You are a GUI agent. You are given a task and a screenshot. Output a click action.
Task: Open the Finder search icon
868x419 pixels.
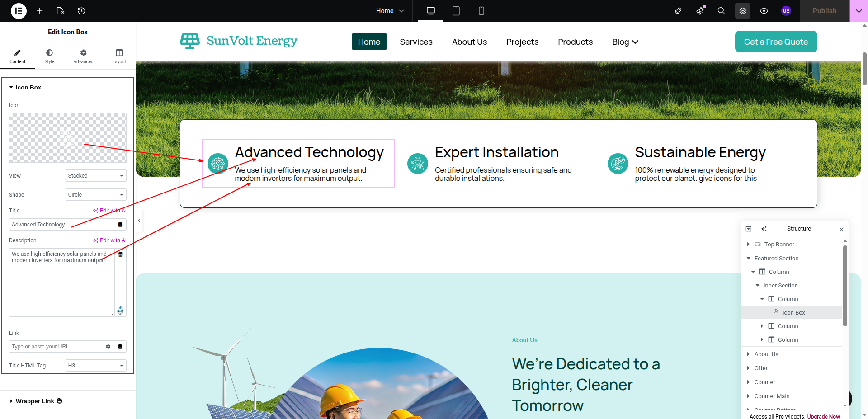[721, 11]
